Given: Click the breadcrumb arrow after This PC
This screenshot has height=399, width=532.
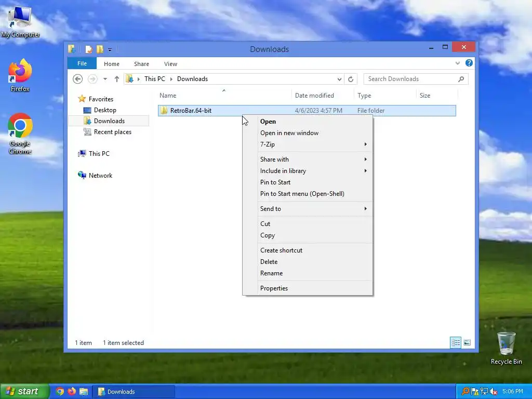Looking at the screenshot, I should coord(171,79).
